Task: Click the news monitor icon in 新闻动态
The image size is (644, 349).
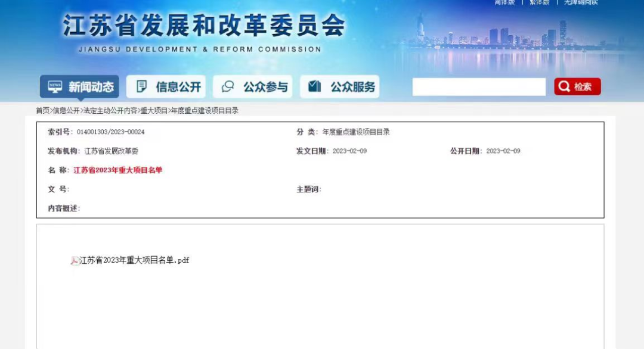Action: click(x=55, y=87)
